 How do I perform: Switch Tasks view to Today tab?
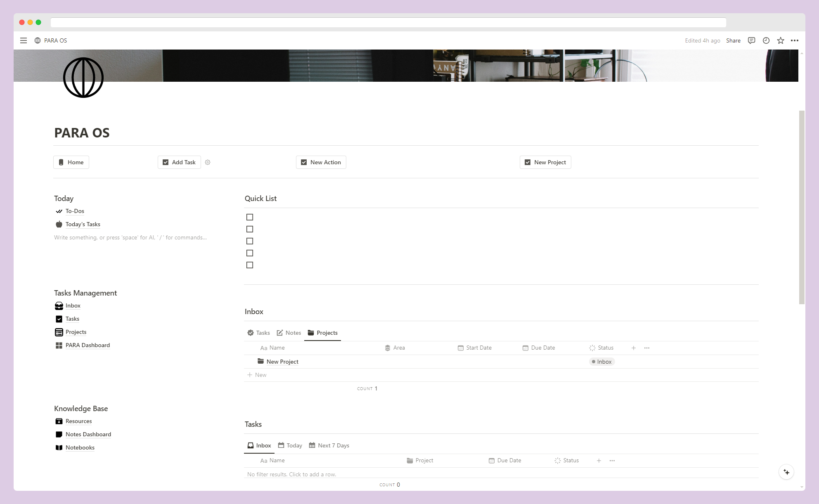coord(290,445)
